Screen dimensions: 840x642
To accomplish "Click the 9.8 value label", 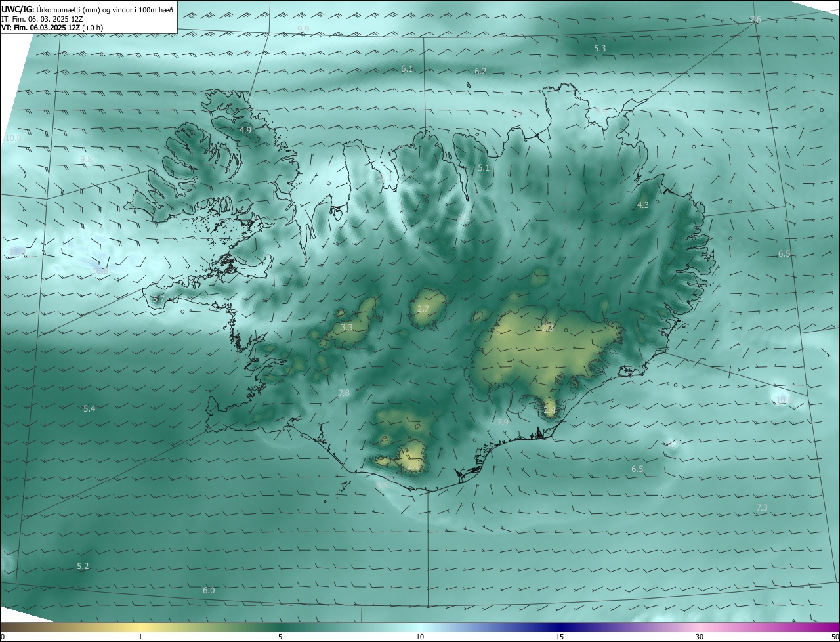I will click(86, 160).
